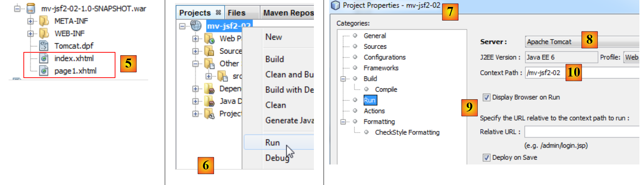Collapse the Build category node
Screen dimensions: 644x185
pos(343,79)
